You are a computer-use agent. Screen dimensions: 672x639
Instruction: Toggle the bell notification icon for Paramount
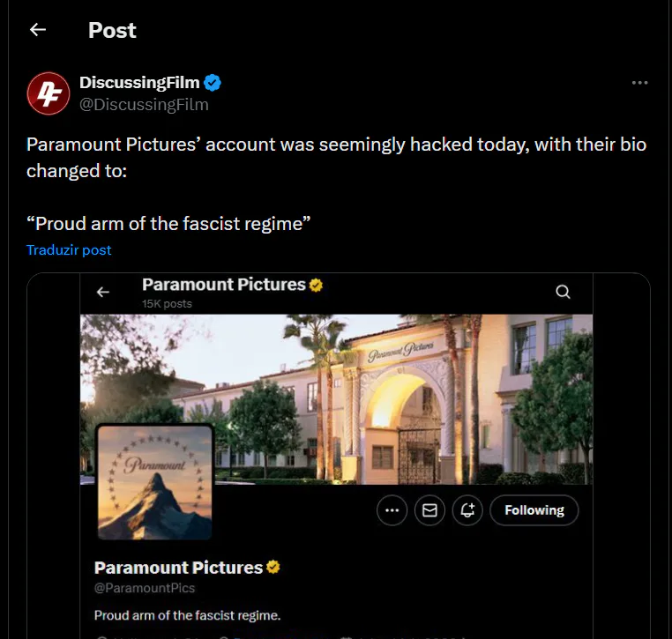[467, 510]
